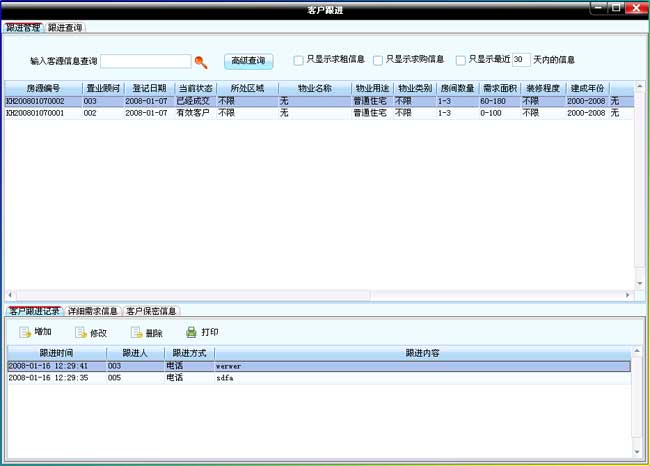This screenshot has width=650, height=466.
Task: Enable 只显示求租信息 checkbox
Action: (x=298, y=61)
